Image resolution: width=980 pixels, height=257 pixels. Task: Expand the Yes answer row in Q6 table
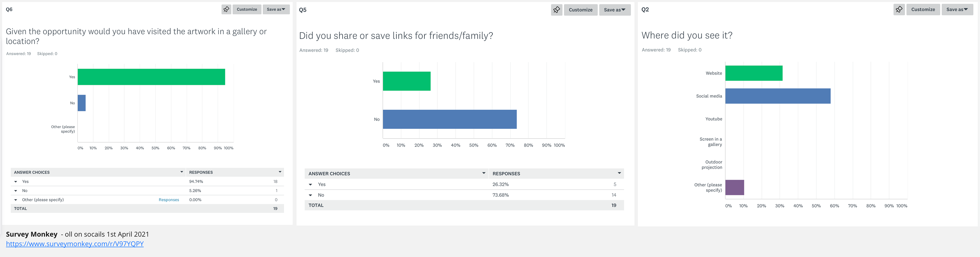click(x=16, y=182)
